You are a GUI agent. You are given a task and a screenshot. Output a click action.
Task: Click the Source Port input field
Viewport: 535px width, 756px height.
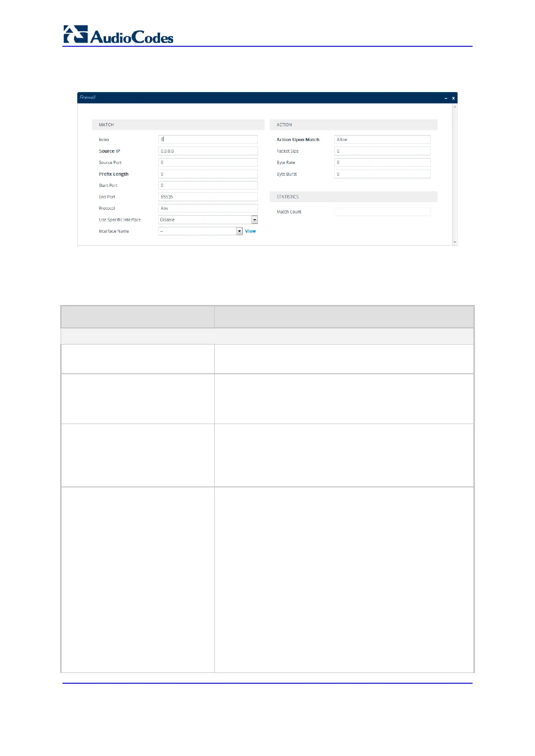coord(208,163)
